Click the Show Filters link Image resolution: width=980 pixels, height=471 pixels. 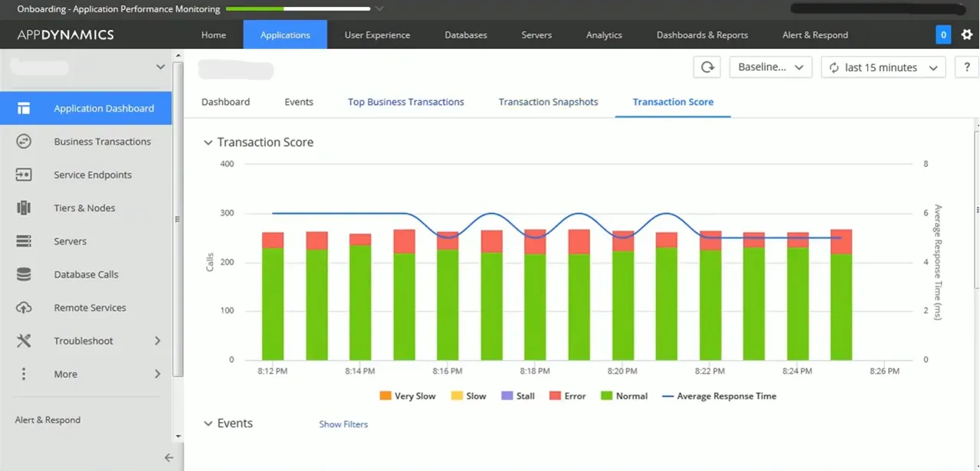point(343,424)
